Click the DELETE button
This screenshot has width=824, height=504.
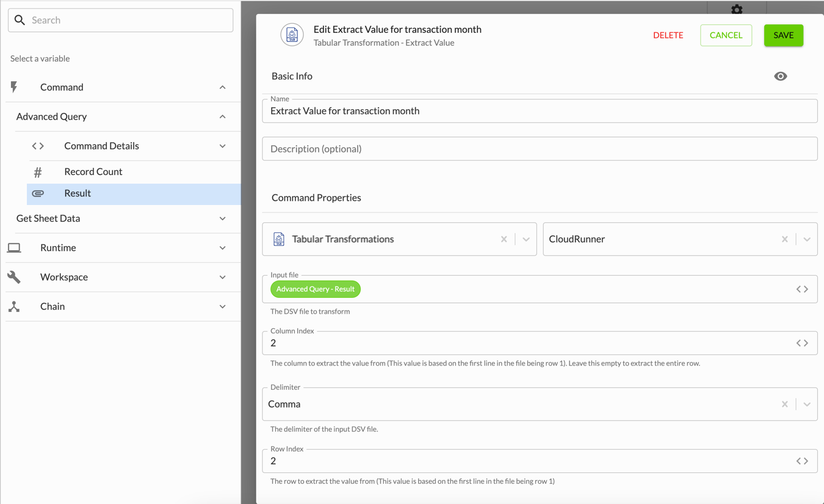[668, 35]
